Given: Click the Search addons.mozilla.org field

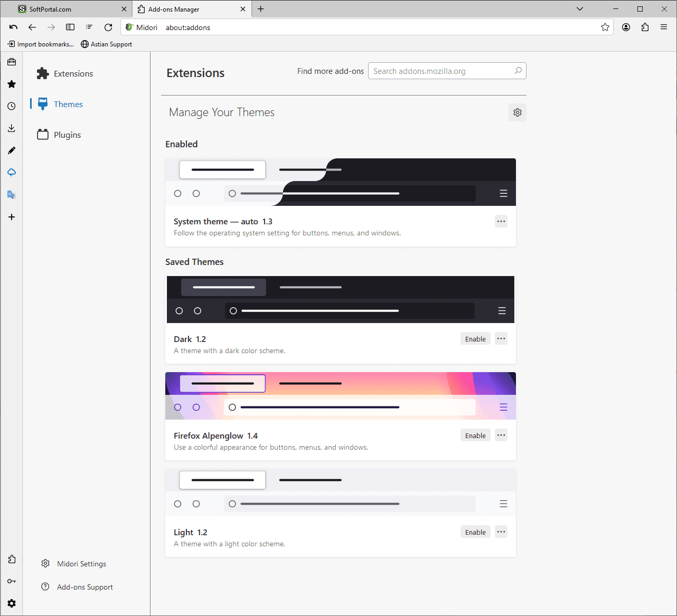Looking at the screenshot, I should tap(447, 71).
